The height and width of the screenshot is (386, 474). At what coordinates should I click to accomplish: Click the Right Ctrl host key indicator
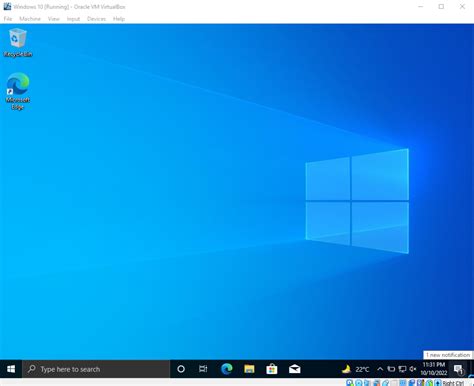coord(453,383)
